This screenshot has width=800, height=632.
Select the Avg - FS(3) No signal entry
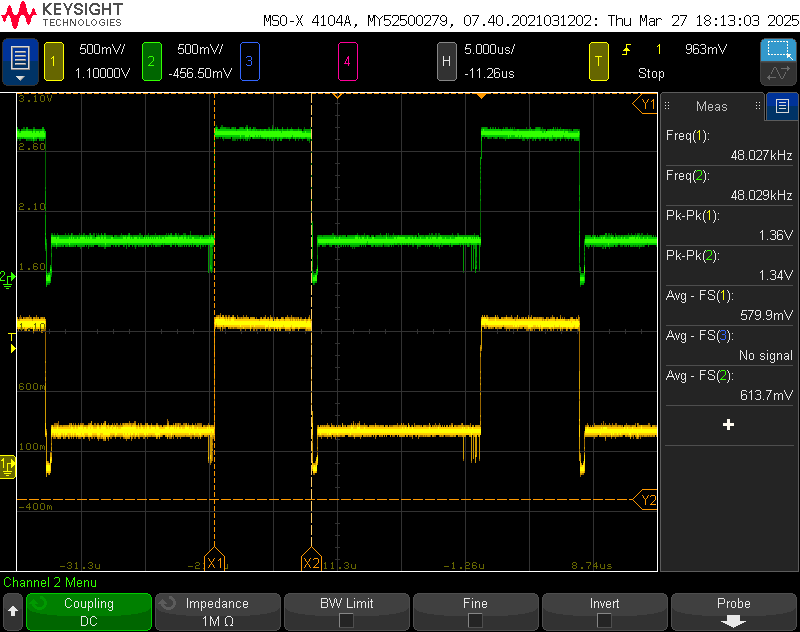[x=729, y=345]
